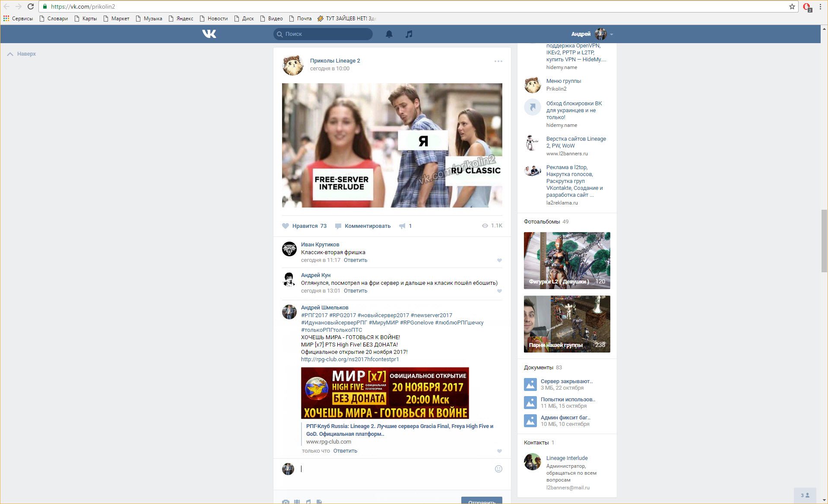Open the notifications bell
Viewport: 828px width, 504px height.
tap(389, 34)
